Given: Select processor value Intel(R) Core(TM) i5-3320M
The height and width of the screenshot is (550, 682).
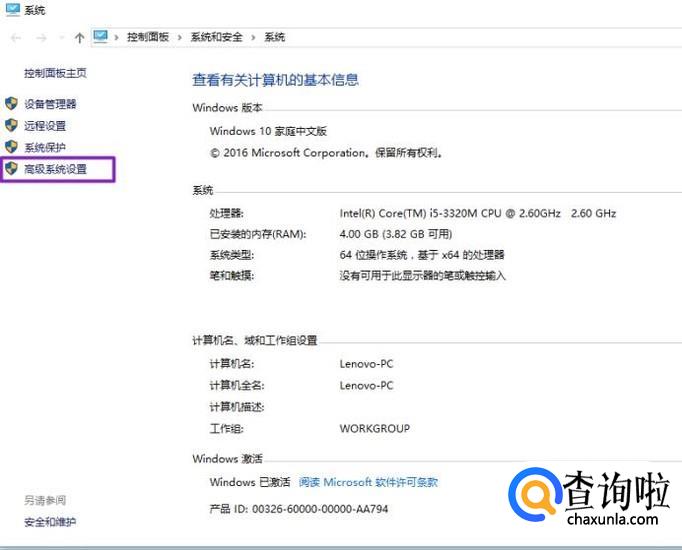Looking at the screenshot, I should tap(478, 213).
